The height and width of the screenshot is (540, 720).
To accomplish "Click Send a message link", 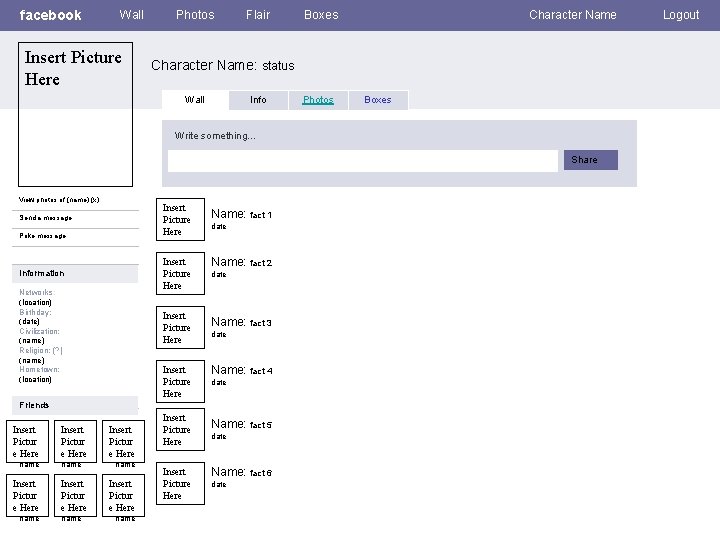I will [x=45, y=218].
